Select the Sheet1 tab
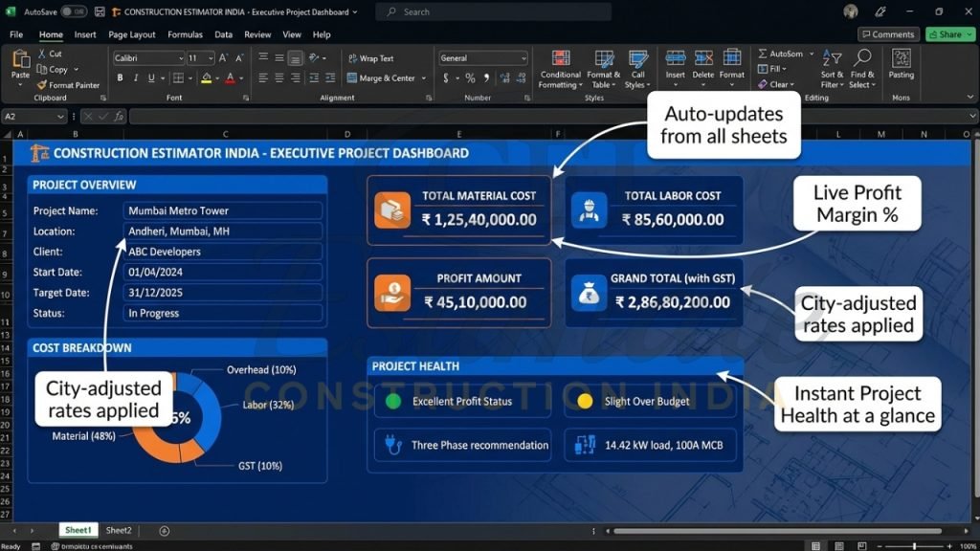This screenshot has height=551, width=980. pyautogui.click(x=78, y=530)
